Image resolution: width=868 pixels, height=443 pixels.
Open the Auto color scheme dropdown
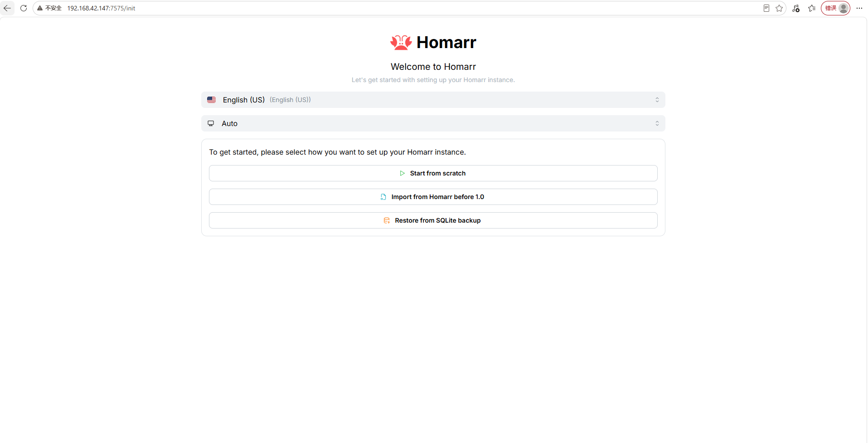coord(433,123)
